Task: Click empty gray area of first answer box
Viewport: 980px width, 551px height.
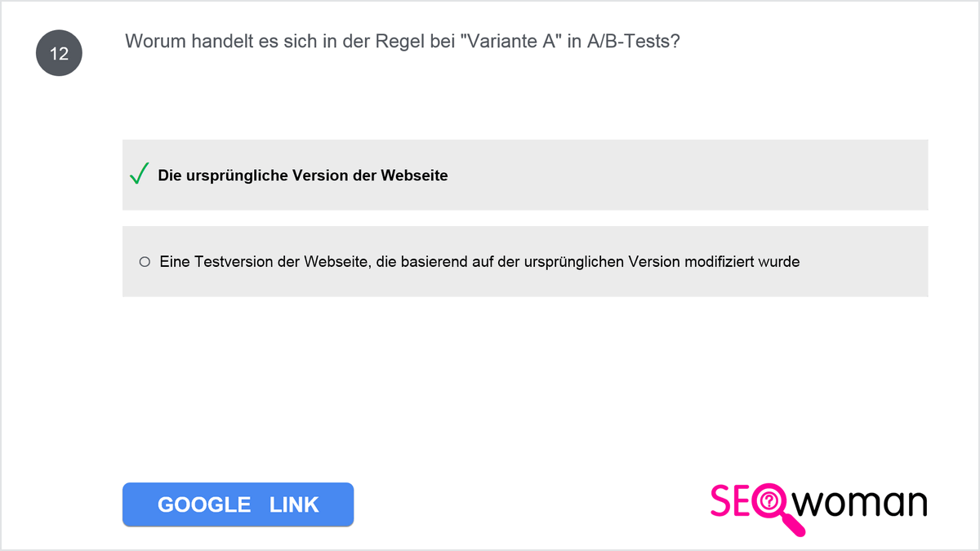Action: pyautogui.click(x=686, y=175)
